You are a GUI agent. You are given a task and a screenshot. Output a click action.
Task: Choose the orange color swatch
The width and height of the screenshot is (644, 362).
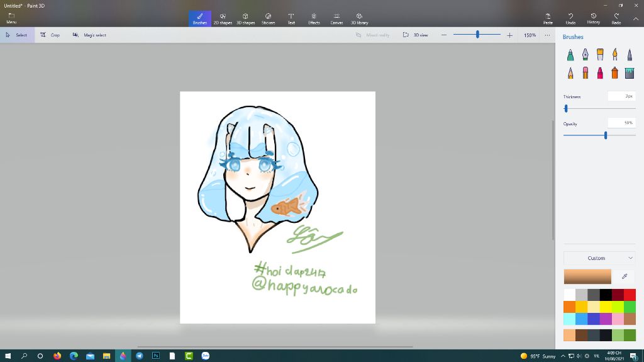[x=570, y=307]
